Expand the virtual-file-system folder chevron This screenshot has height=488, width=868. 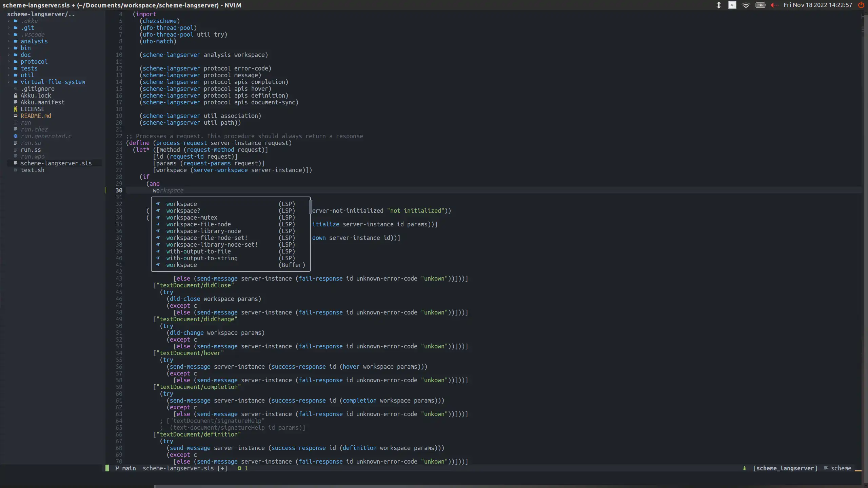[9, 82]
